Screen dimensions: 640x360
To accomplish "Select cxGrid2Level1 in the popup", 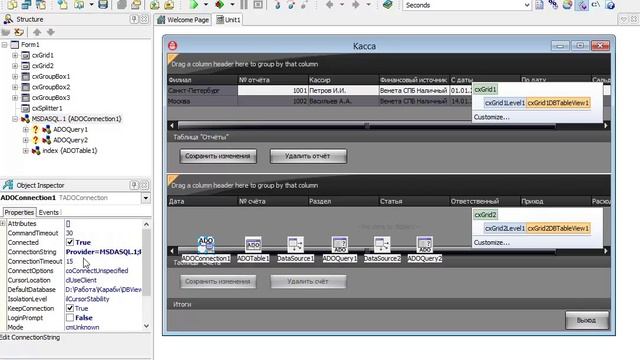I will click(504, 228).
